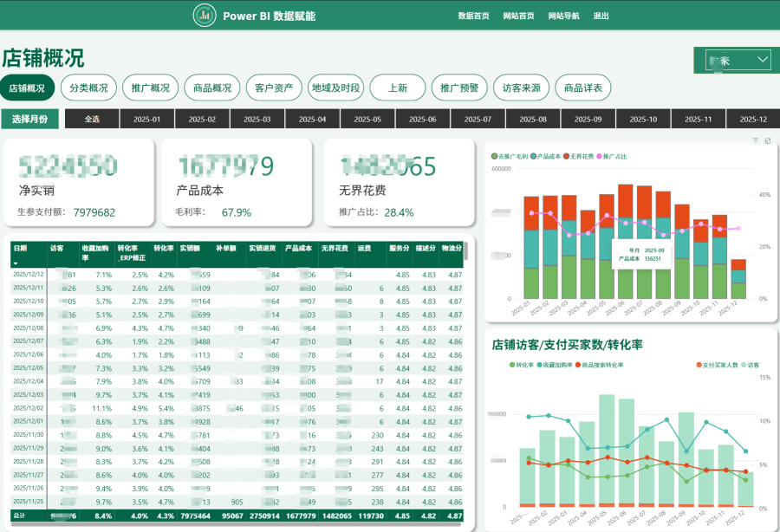Switch to the 推广概况 tab

tap(150, 88)
